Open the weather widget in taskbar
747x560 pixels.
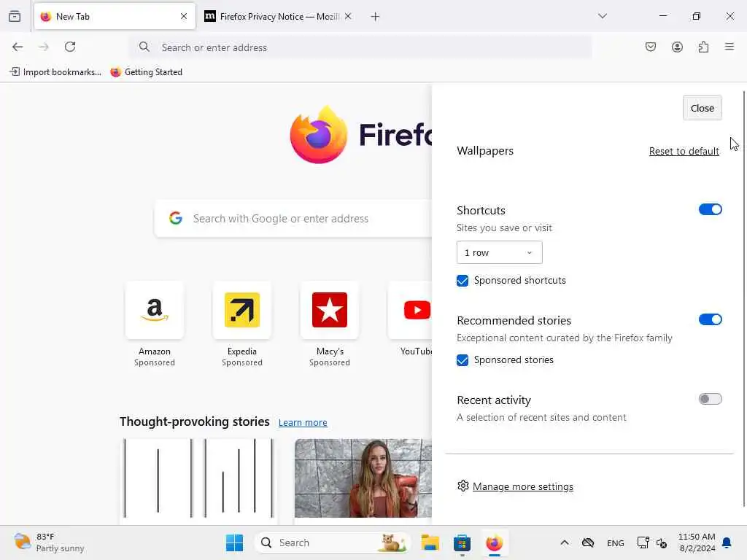(49, 542)
